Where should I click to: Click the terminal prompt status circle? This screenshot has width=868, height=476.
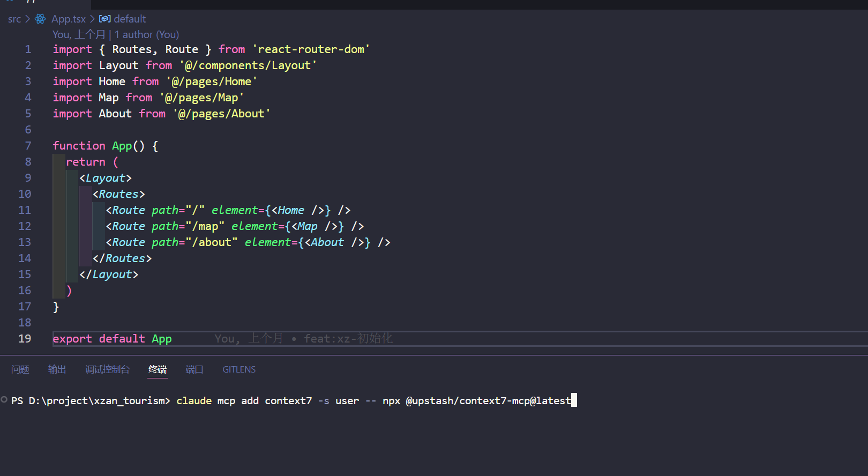pyautogui.click(x=4, y=399)
